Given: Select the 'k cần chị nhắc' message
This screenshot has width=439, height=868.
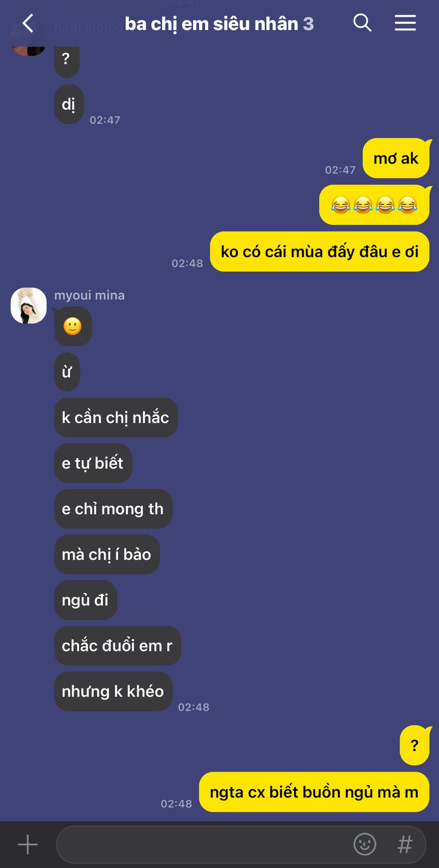Looking at the screenshot, I should click(116, 418).
